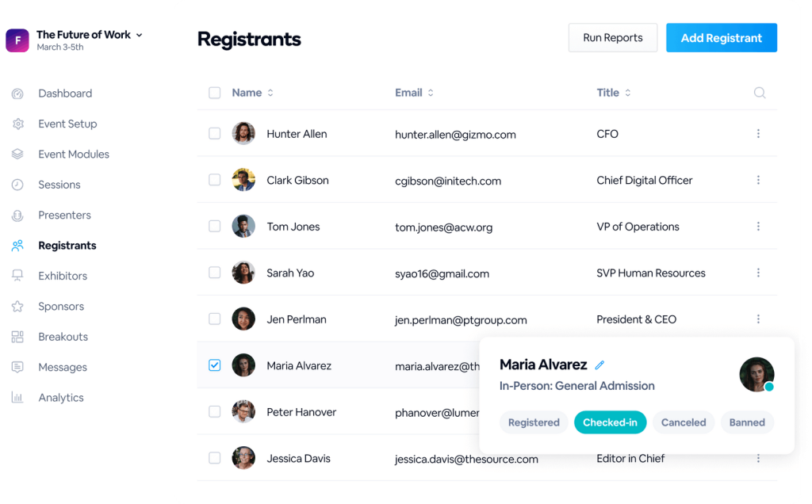This screenshot has height=504, width=812.
Task: Select the Event Setup gear icon
Action: 17,124
